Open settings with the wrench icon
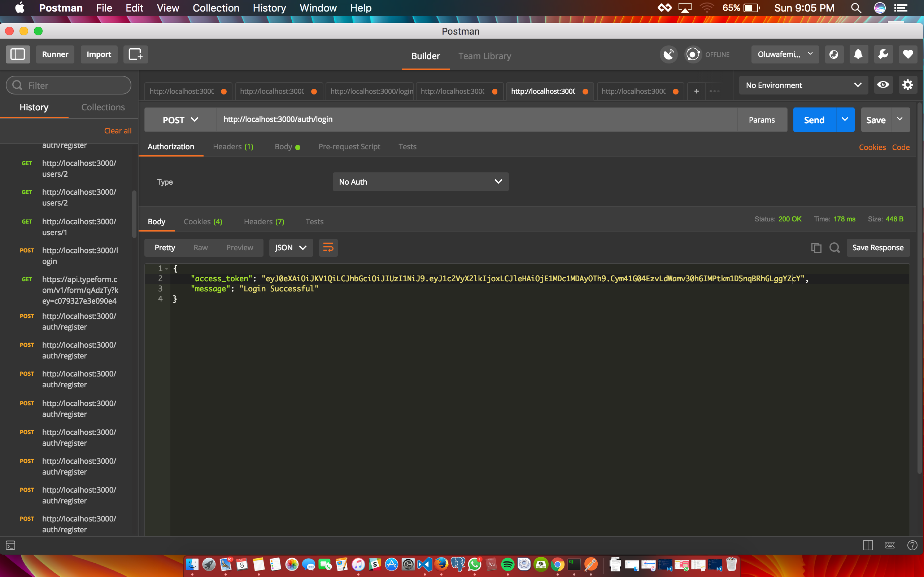The width and height of the screenshot is (924, 577). [883, 54]
